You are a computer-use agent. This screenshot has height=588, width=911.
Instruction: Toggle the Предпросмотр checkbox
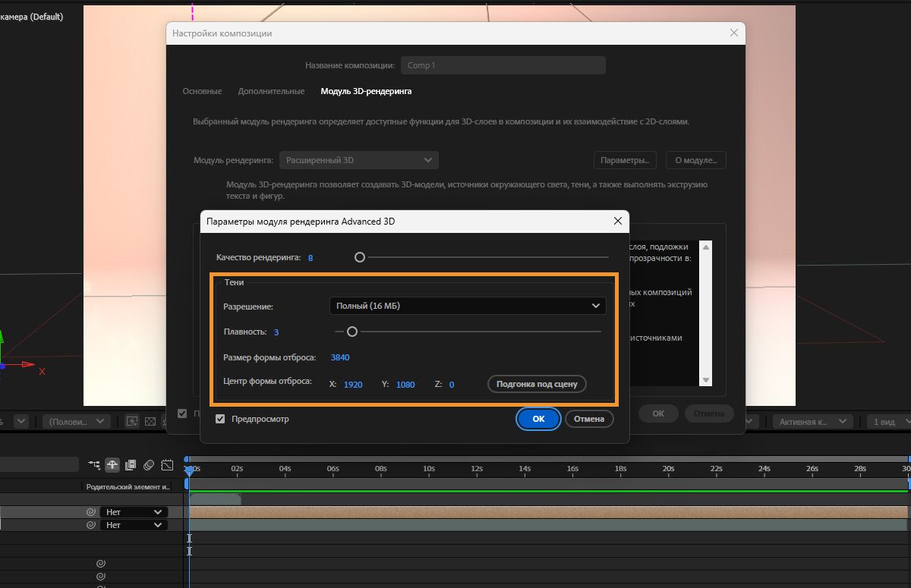click(220, 419)
